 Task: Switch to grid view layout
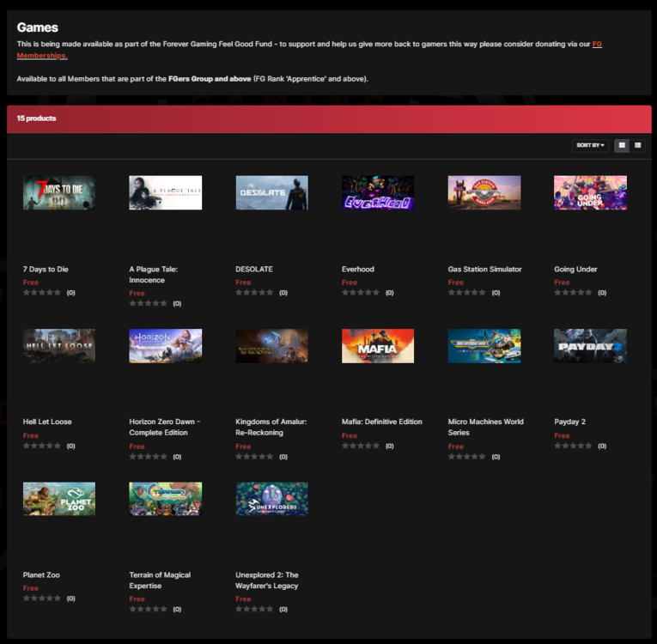(x=622, y=145)
